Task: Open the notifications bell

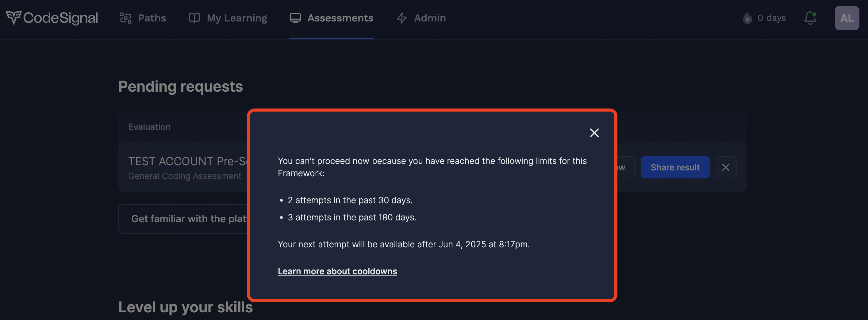Action: click(x=810, y=18)
